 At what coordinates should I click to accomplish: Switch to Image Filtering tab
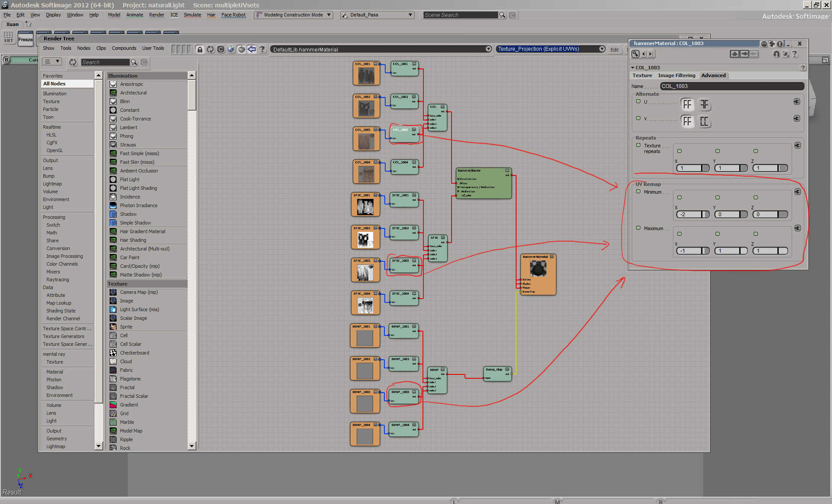676,75
